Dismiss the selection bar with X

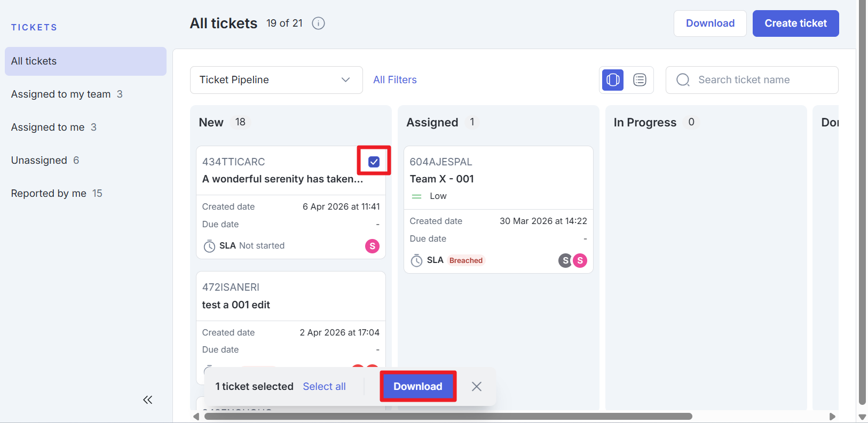click(477, 386)
